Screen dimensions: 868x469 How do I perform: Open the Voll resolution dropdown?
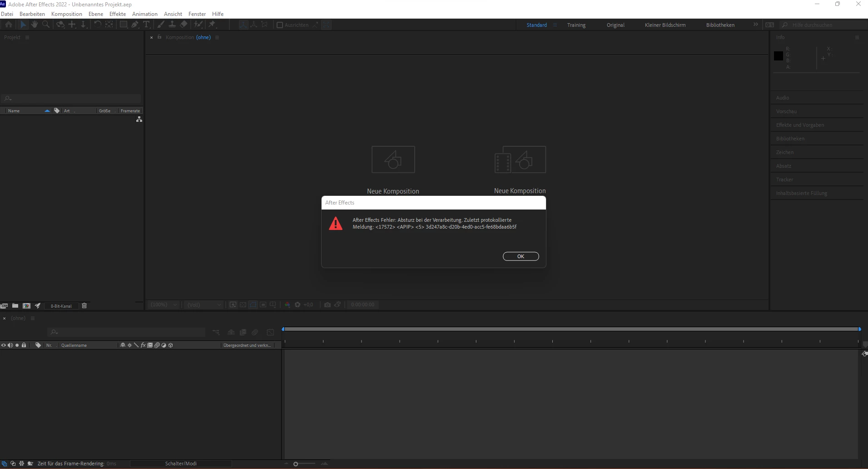point(204,304)
